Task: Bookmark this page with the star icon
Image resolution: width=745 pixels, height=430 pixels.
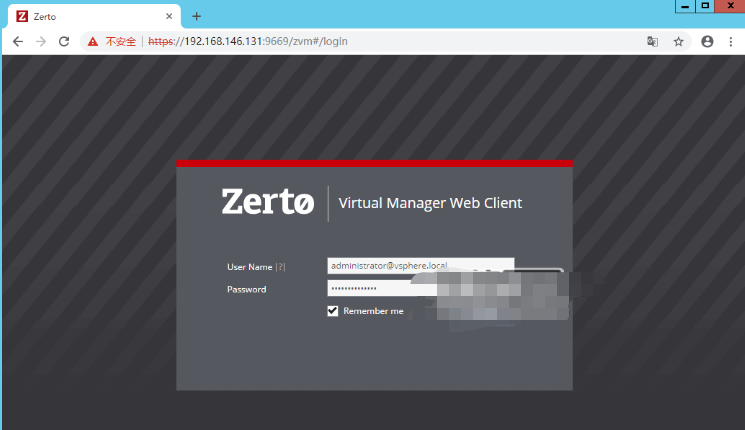Action: 678,41
